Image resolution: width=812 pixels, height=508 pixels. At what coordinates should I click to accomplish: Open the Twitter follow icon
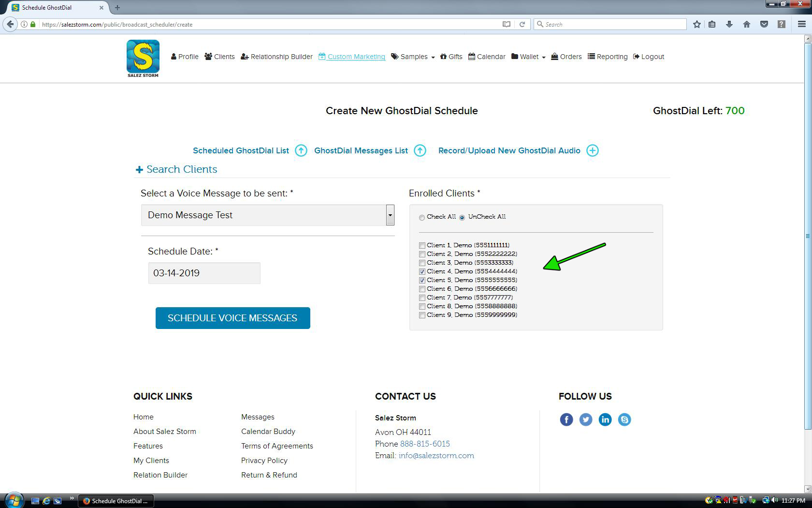586,419
